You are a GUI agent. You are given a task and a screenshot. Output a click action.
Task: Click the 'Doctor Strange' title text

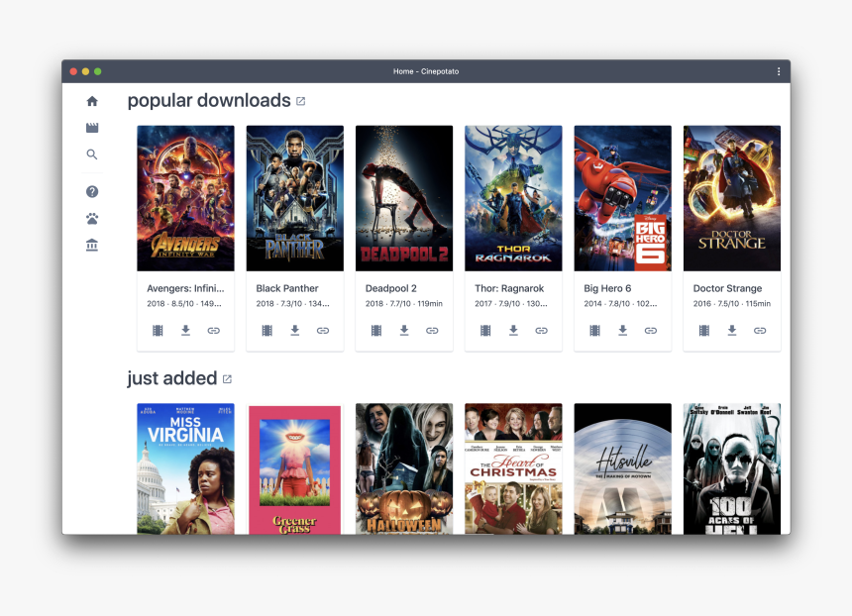point(727,288)
